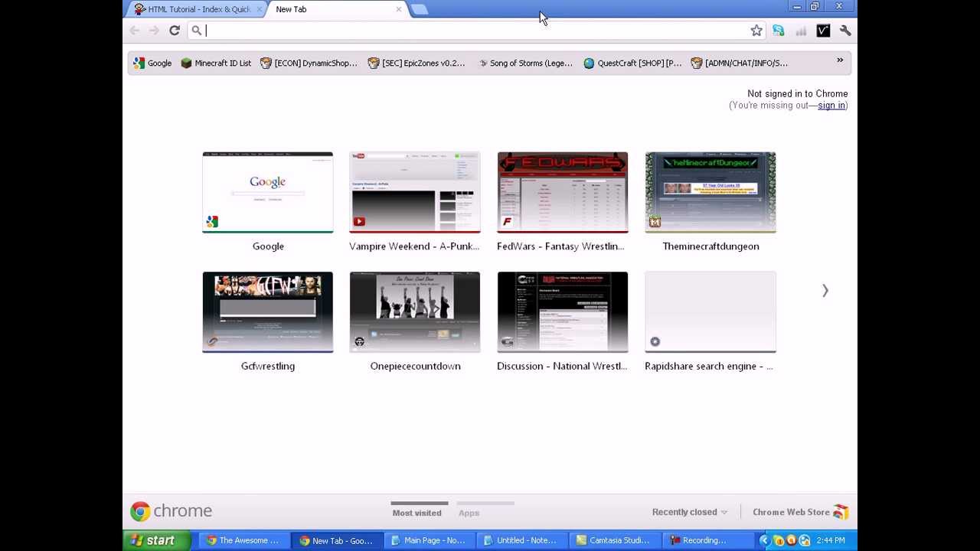Viewport: 980px width, 551px height.
Task: Open the Rapidshare search engine thumbnail
Action: click(710, 312)
